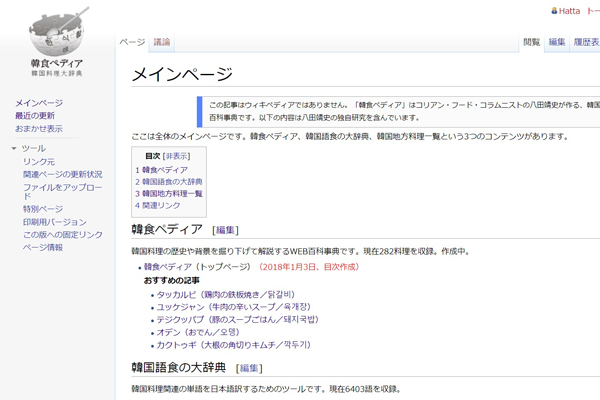Click the user icon beside Hatta
The image size is (600, 400).
tap(552, 11)
